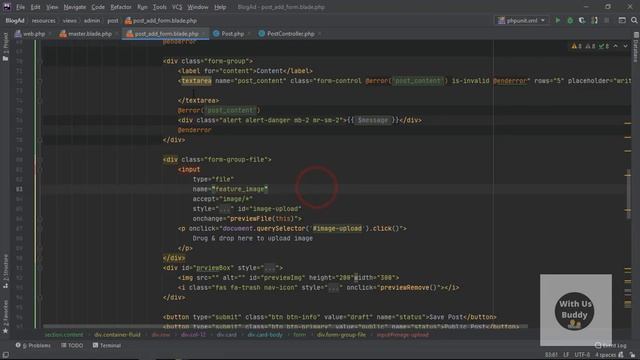The height and width of the screenshot is (360, 640).
Task: Open the Edit menu
Action: click(x=36, y=7)
